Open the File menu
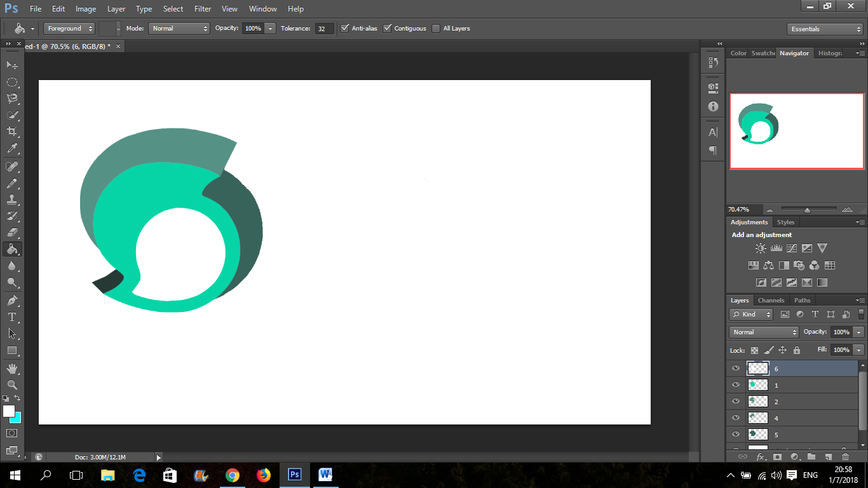Image resolution: width=868 pixels, height=488 pixels. click(35, 9)
